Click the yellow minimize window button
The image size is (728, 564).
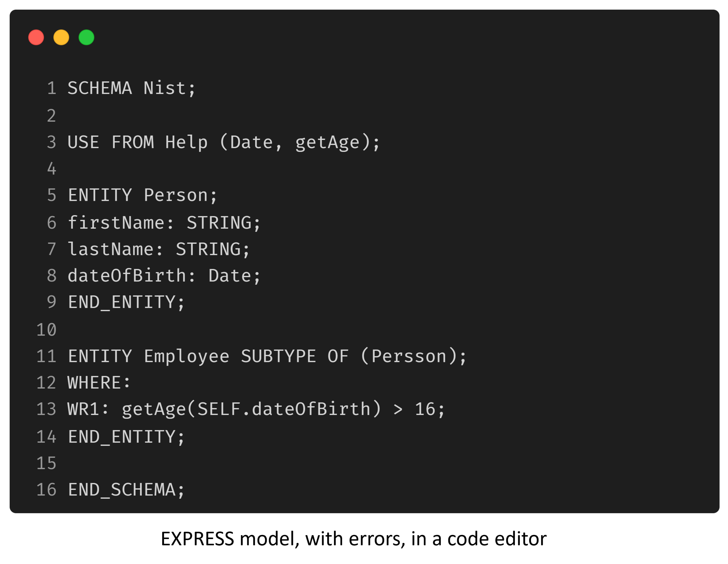[61, 37]
